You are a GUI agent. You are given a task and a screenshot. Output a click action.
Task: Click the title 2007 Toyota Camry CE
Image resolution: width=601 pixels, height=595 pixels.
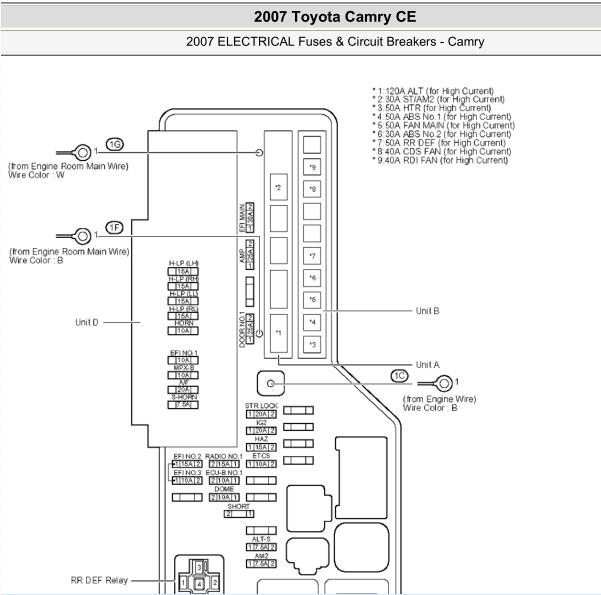click(x=335, y=17)
